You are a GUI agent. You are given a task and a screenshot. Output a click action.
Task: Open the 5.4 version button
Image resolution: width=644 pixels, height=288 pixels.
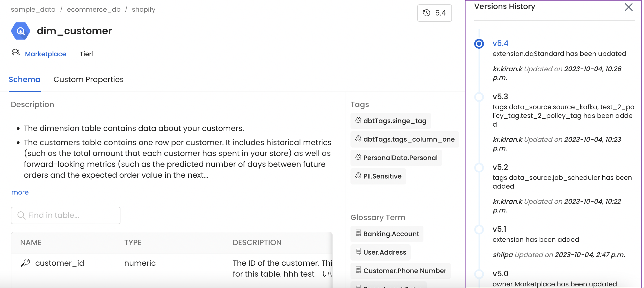point(434,13)
